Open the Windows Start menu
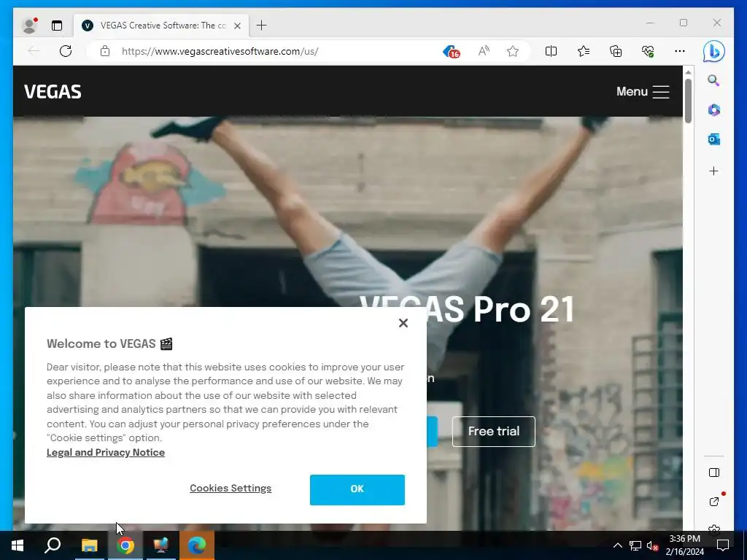 (18, 545)
